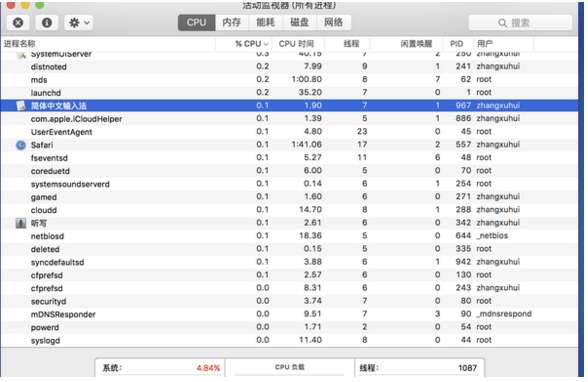Click the 简体中文输入法 process icon

coord(21,106)
